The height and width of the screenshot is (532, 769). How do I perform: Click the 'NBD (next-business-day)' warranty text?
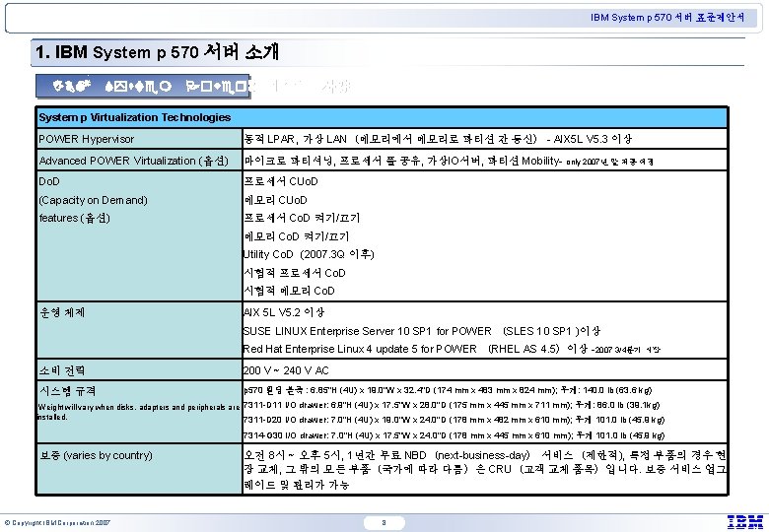point(467,455)
